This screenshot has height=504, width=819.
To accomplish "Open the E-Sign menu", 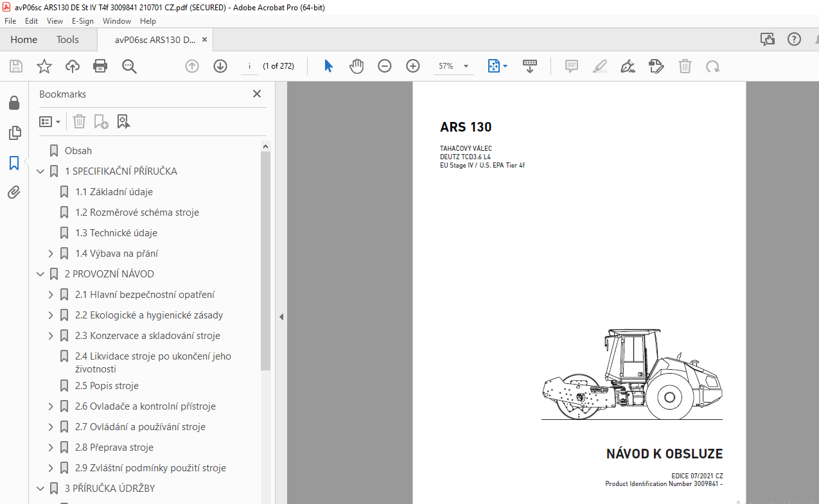I will [x=83, y=21].
